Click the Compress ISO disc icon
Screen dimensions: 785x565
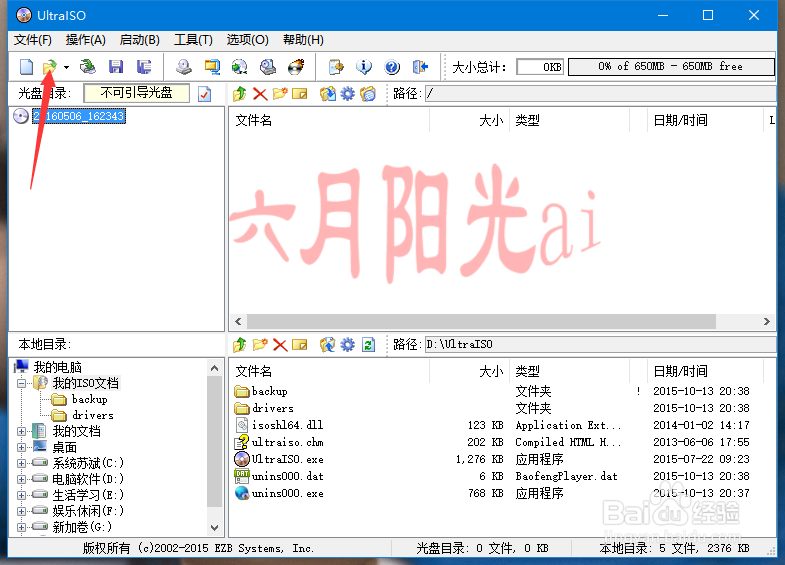[239, 67]
